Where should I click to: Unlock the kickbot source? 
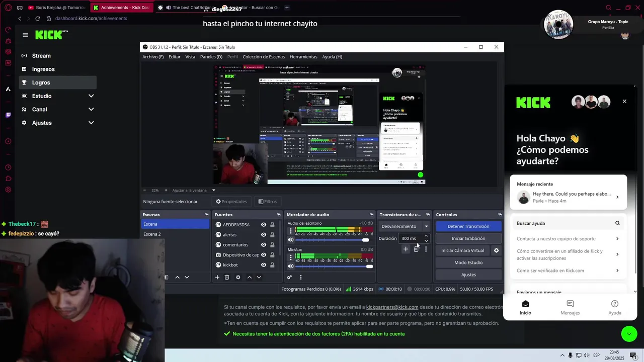point(272,265)
